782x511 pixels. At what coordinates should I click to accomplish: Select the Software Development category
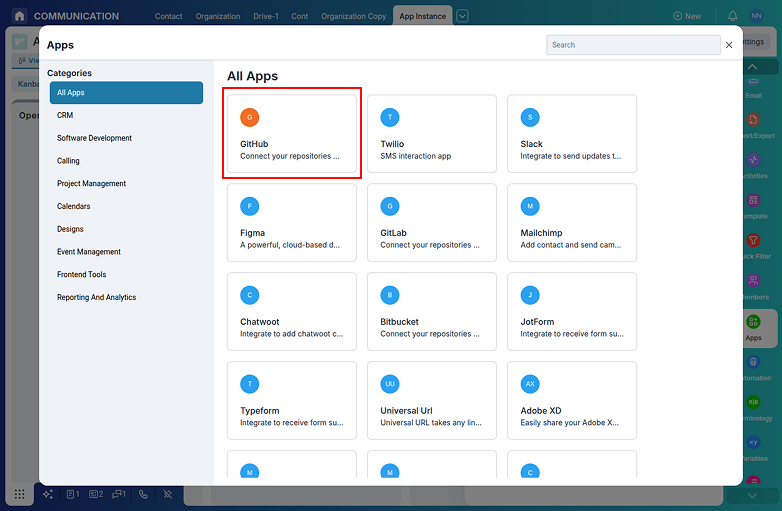coord(126,138)
